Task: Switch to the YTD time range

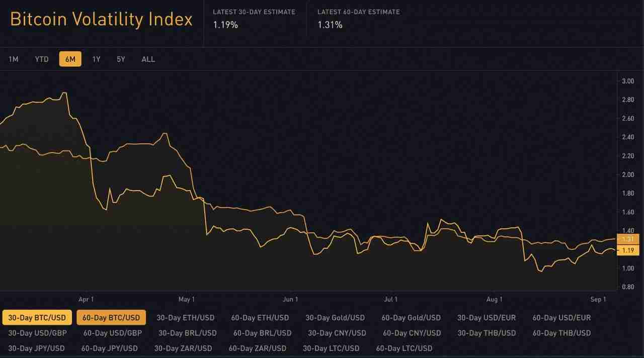Action: [x=42, y=59]
